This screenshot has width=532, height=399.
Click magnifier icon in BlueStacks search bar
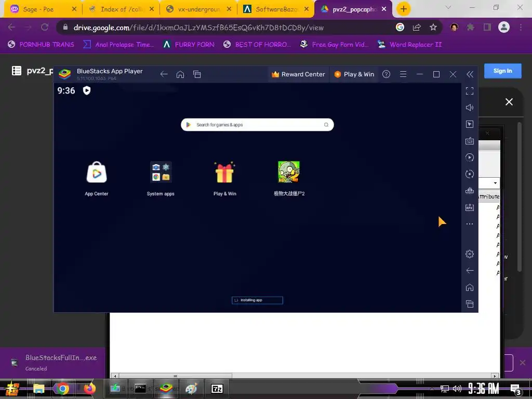(326, 125)
